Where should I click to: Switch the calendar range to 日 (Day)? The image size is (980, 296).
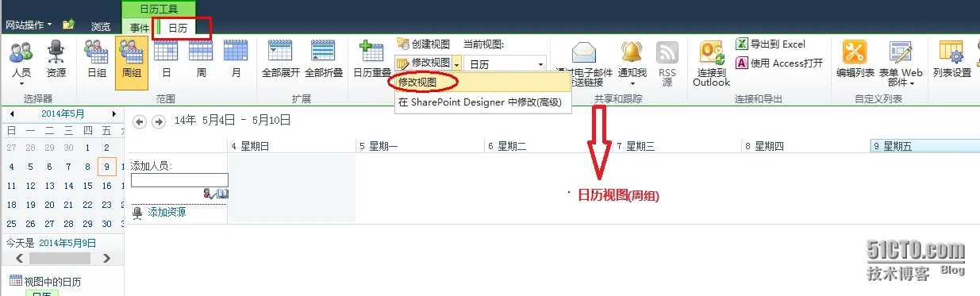(166, 59)
